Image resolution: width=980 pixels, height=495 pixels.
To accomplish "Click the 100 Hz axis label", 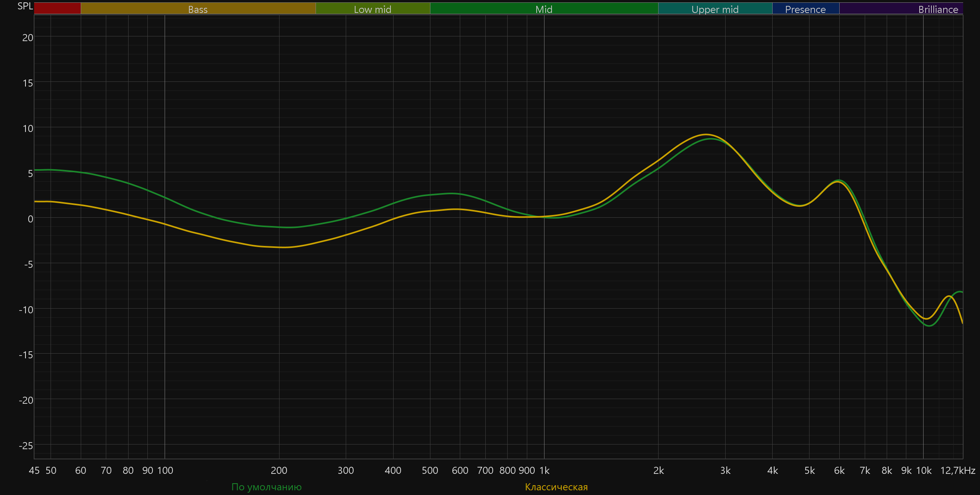I will tap(165, 470).
